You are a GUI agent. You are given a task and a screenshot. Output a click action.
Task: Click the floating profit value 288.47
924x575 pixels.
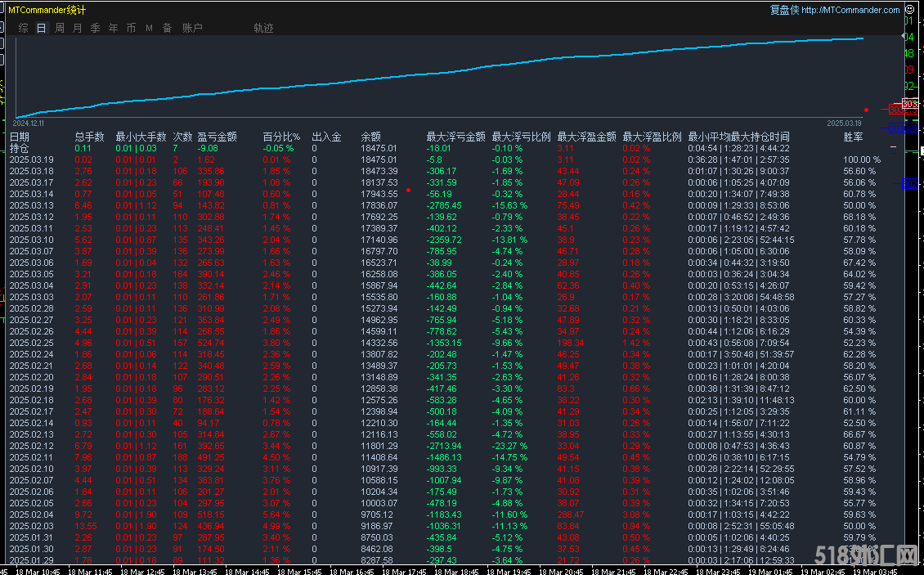click(x=571, y=514)
